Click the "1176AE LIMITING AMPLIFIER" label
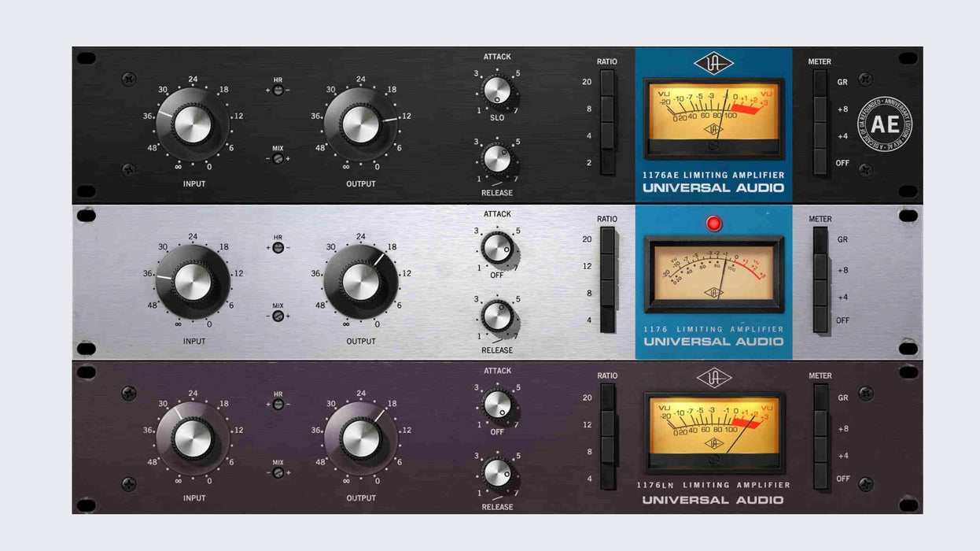The width and height of the screenshot is (980, 551). (x=713, y=175)
